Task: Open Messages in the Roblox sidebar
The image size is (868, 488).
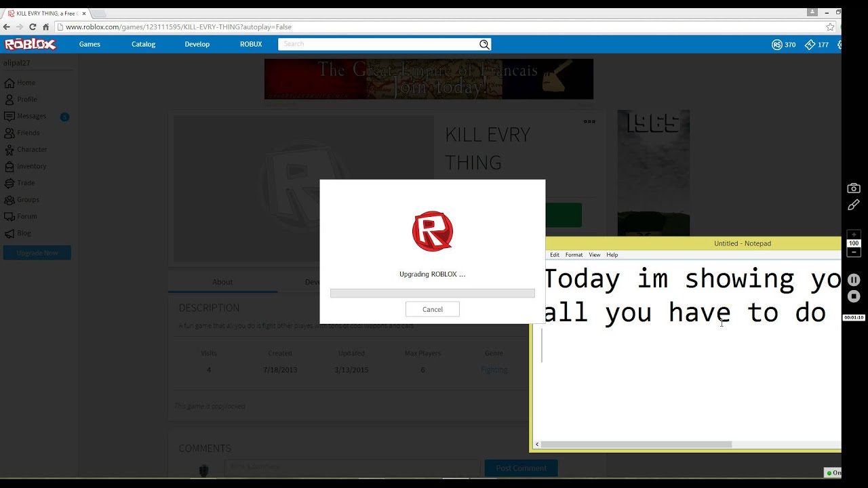Action: [x=26, y=116]
